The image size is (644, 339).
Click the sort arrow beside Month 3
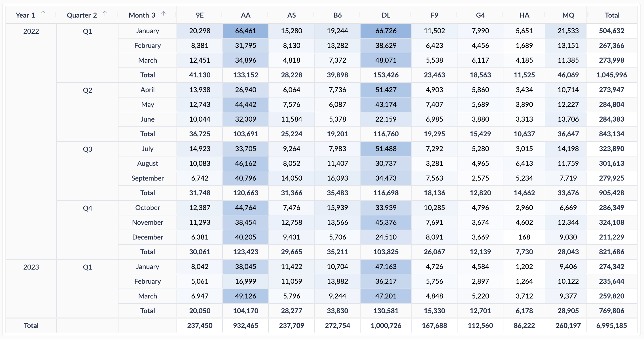[163, 13]
